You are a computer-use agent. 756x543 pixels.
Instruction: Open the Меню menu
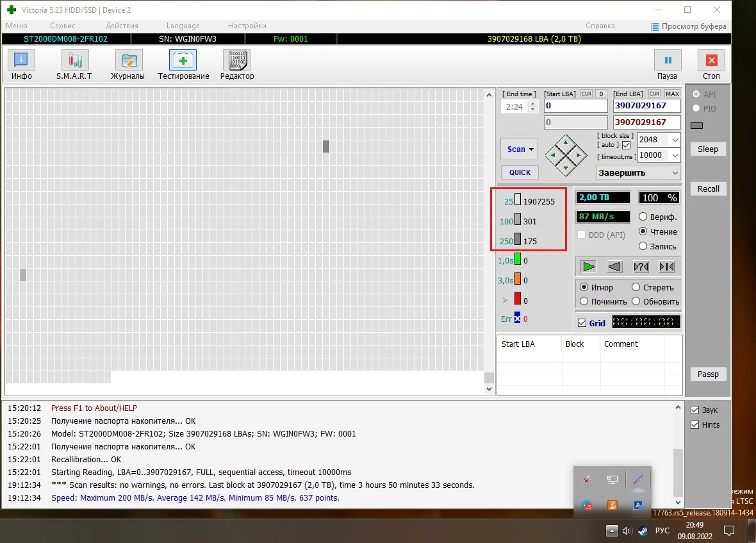pyautogui.click(x=17, y=26)
